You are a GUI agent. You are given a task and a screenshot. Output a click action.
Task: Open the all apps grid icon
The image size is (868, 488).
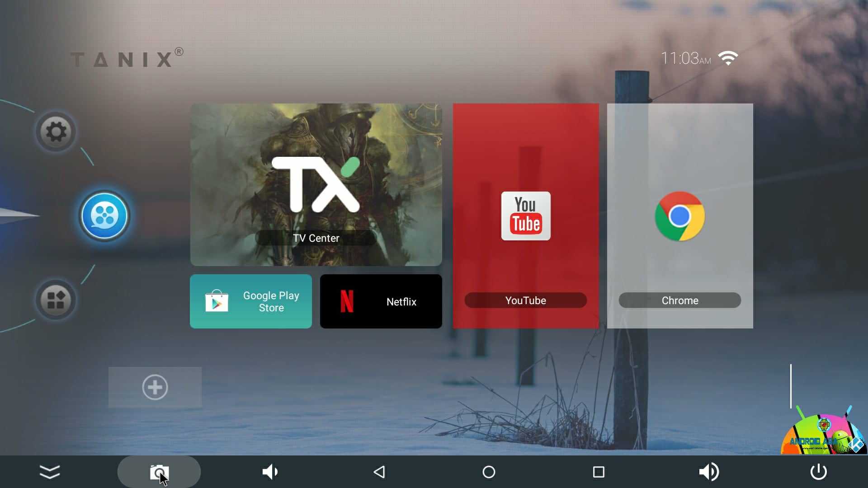click(56, 300)
